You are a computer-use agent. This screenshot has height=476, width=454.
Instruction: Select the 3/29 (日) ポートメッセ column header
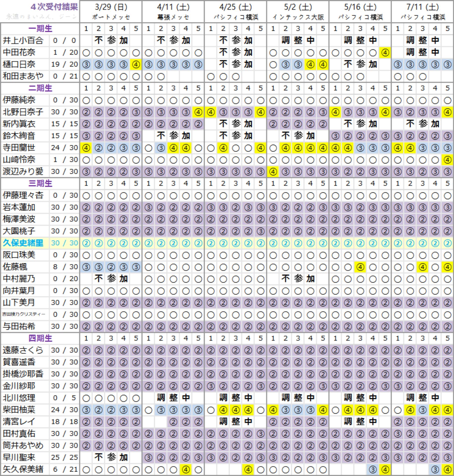coord(111,11)
